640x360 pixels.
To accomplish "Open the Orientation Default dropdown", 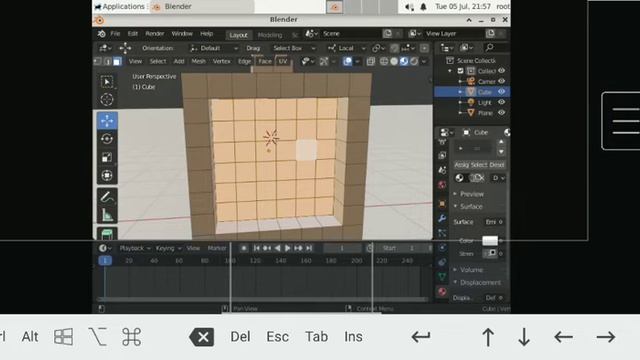I will coord(214,48).
